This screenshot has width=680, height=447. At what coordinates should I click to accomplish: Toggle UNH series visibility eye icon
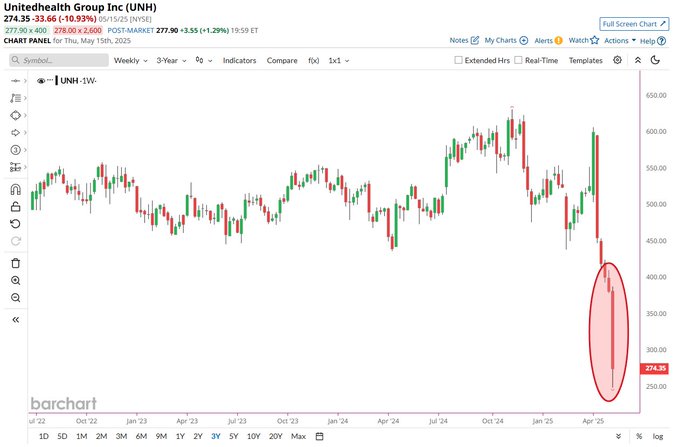pyautogui.click(x=41, y=81)
